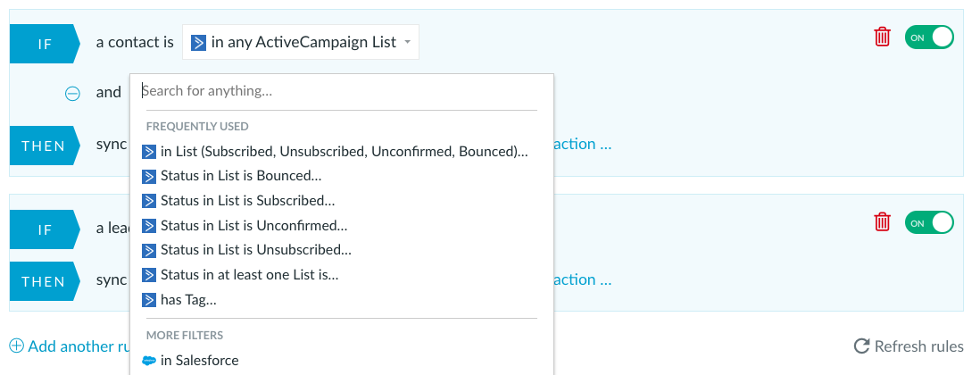Viewport: 980px width, 375px height.
Task: Disable the second rule's ON toggle
Action: (929, 223)
